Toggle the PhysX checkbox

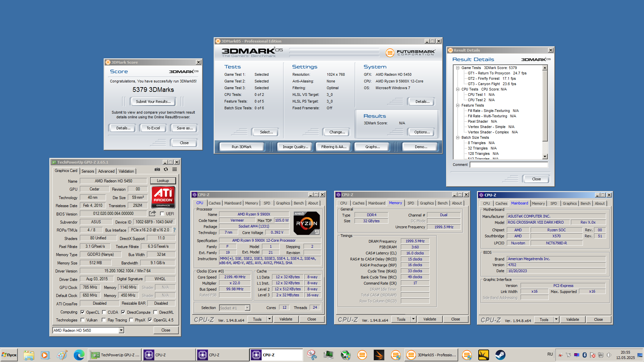click(131, 320)
